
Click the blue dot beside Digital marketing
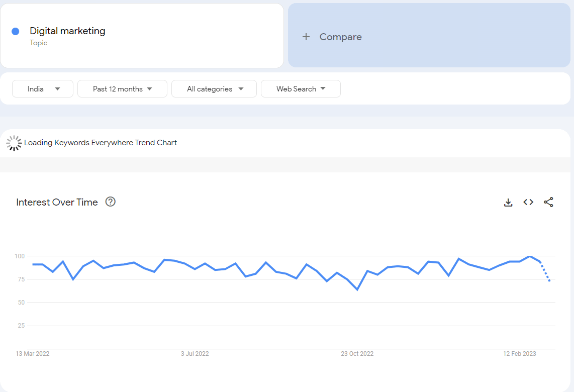click(16, 31)
